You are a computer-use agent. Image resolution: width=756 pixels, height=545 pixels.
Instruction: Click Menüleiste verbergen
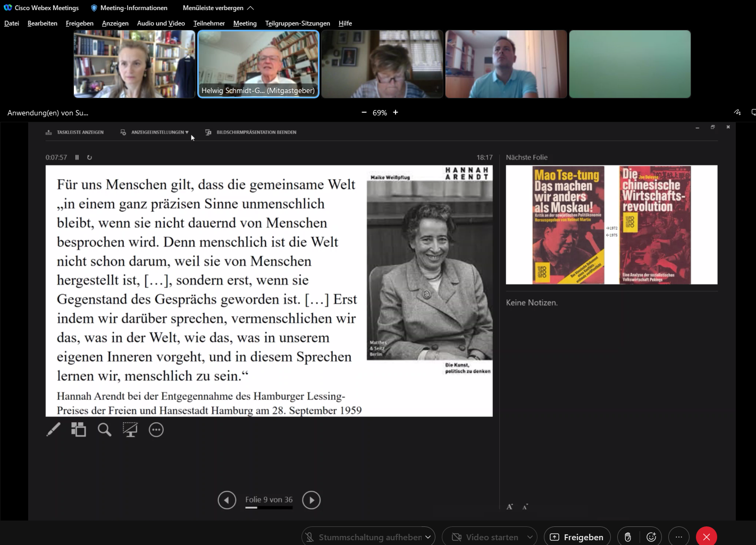[213, 8]
